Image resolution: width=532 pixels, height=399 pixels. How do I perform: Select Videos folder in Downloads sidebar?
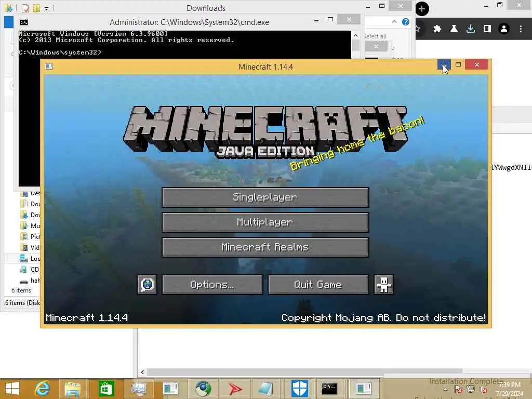click(30, 247)
